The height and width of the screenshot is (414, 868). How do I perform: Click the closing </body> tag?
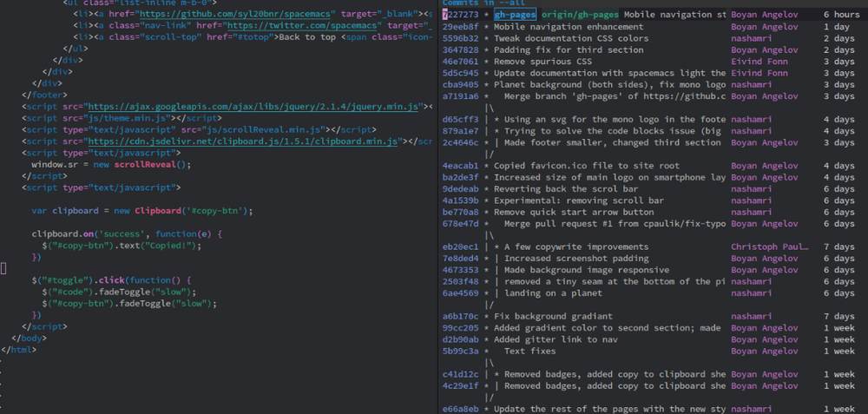pyautogui.click(x=30, y=338)
